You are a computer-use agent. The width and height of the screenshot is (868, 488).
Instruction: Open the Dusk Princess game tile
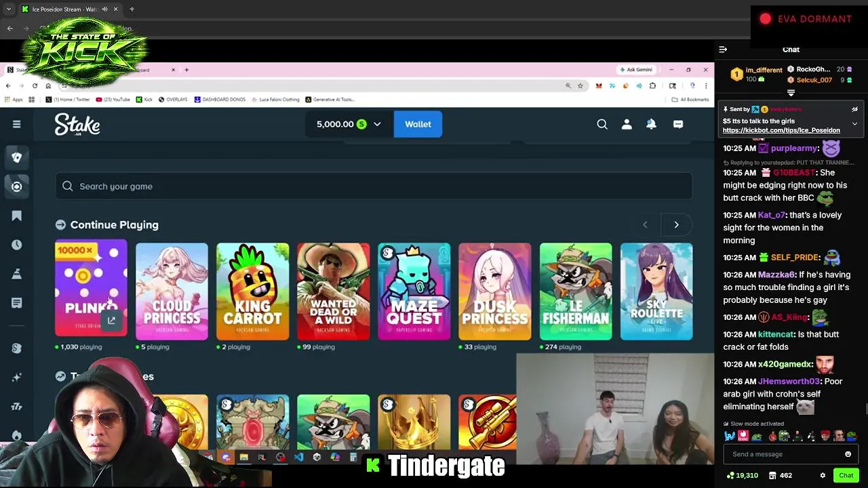[494, 291]
